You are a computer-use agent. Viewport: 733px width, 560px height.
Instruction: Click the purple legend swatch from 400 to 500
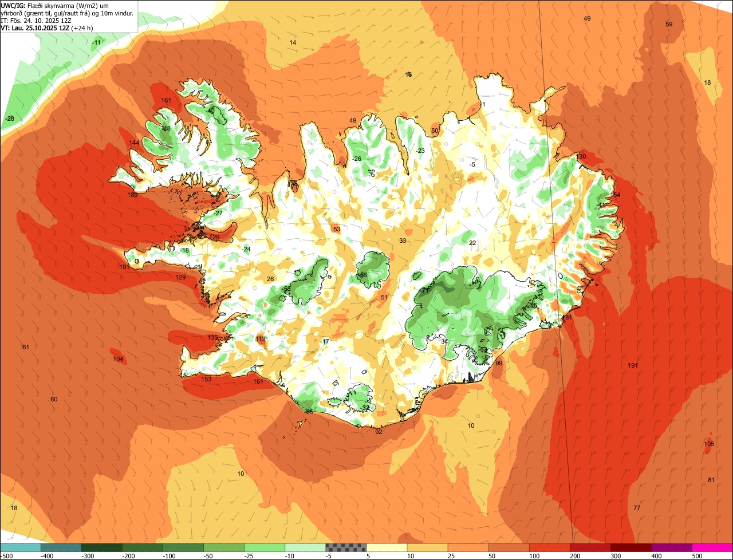tap(671, 547)
